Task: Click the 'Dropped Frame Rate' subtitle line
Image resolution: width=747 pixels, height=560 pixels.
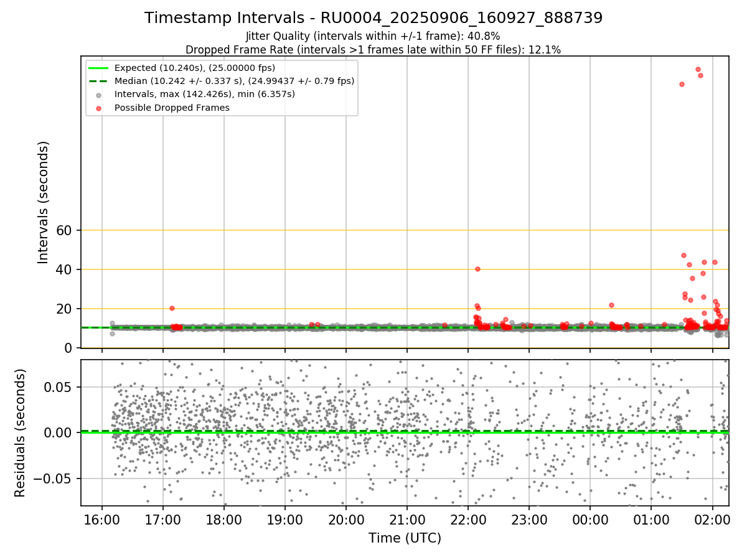Action: (x=374, y=50)
